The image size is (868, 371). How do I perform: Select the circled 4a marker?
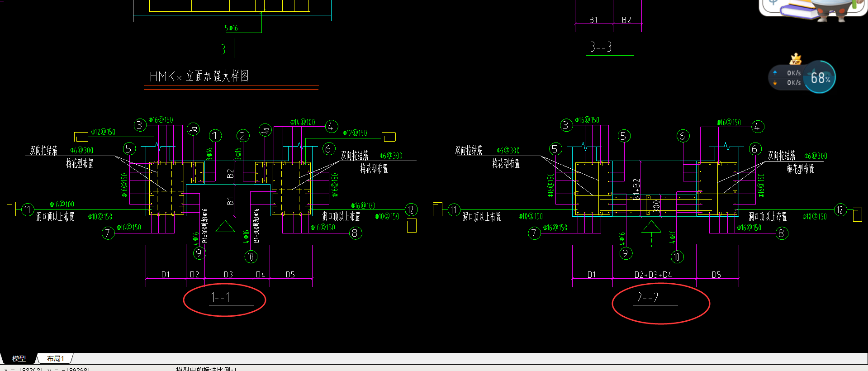click(x=265, y=130)
